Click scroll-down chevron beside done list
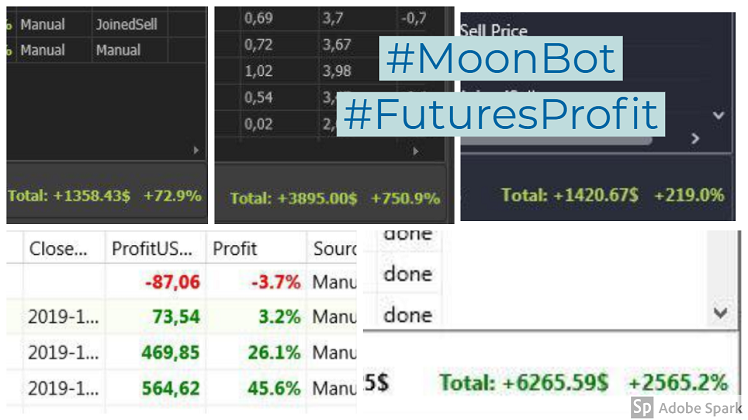Screen dimensions: 748x420 point(720,313)
